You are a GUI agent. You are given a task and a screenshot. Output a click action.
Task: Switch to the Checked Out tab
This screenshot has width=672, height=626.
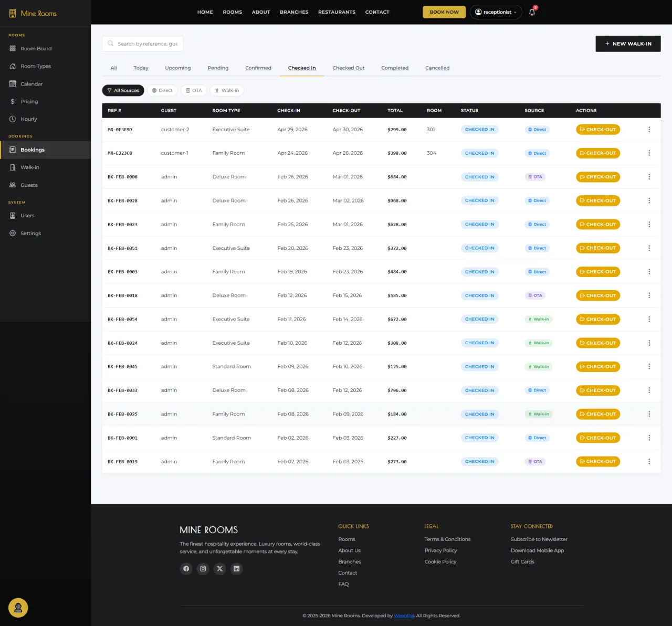pyautogui.click(x=349, y=68)
